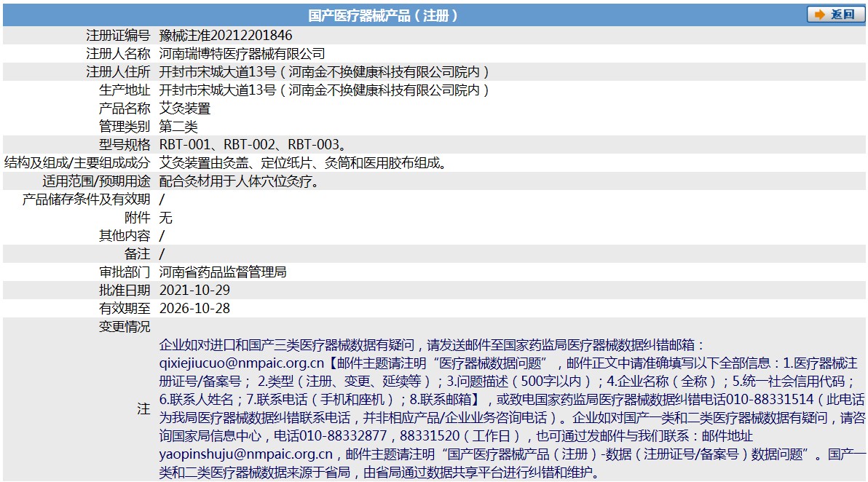This screenshot has height=482, width=868.
Task: Select the 生产地址 address value
Action: [324, 90]
